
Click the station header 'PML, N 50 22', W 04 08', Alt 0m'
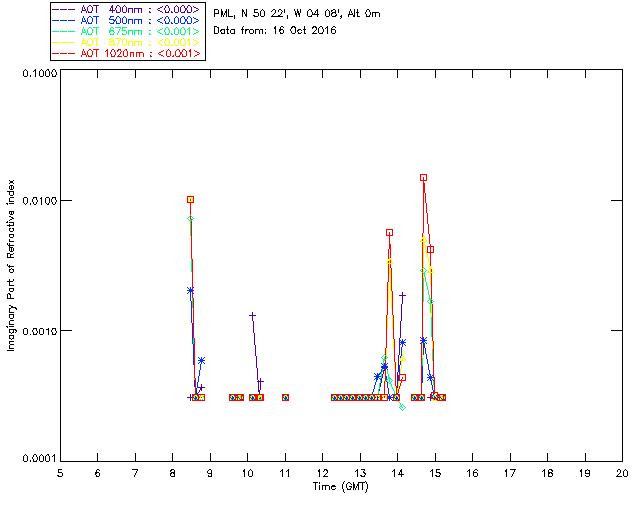click(297, 13)
